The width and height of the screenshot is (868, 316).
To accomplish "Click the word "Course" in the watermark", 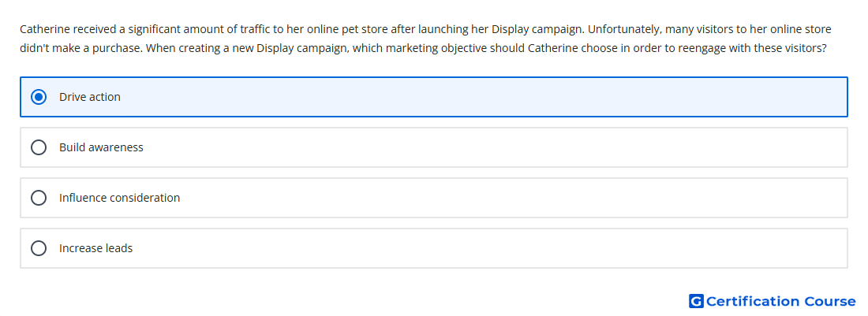I will coord(830,301).
